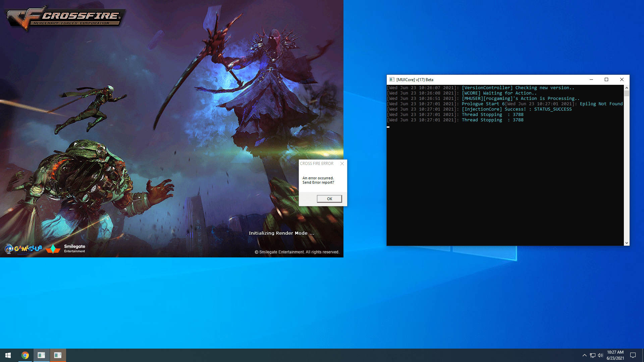Click the MUICore window title bar icon
This screenshot has height=362, width=644.
(x=392, y=79)
